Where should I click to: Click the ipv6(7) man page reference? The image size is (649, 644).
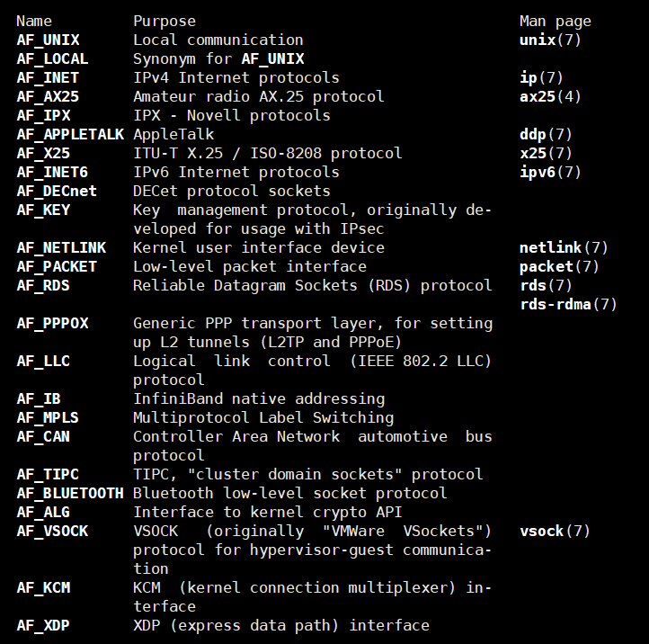click(550, 173)
